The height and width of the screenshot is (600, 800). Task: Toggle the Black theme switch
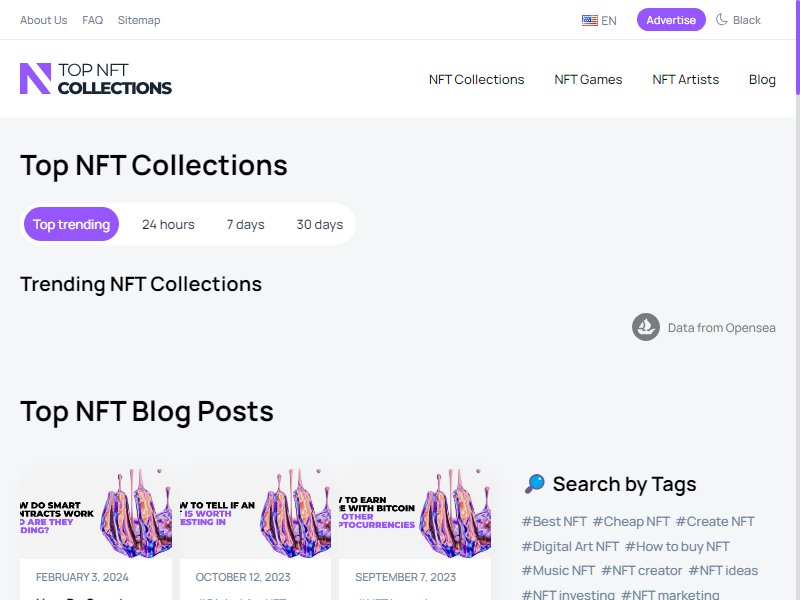pos(738,20)
